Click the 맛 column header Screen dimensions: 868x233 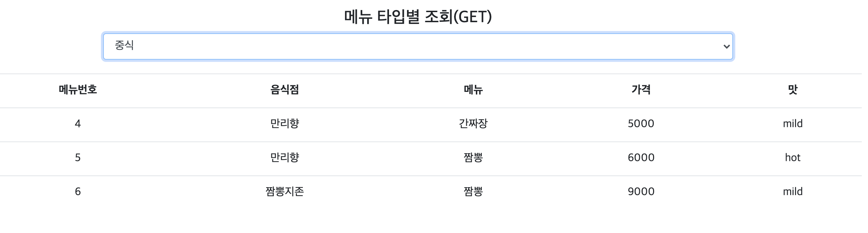(x=793, y=90)
